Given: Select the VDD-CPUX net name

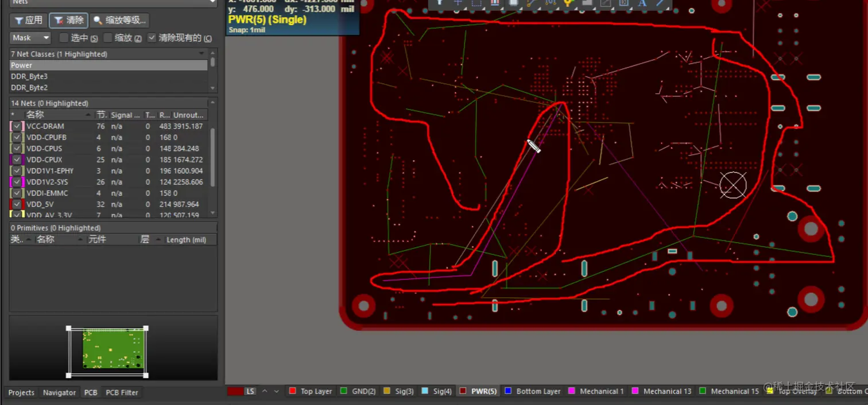Looking at the screenshot, I should 44,159.
